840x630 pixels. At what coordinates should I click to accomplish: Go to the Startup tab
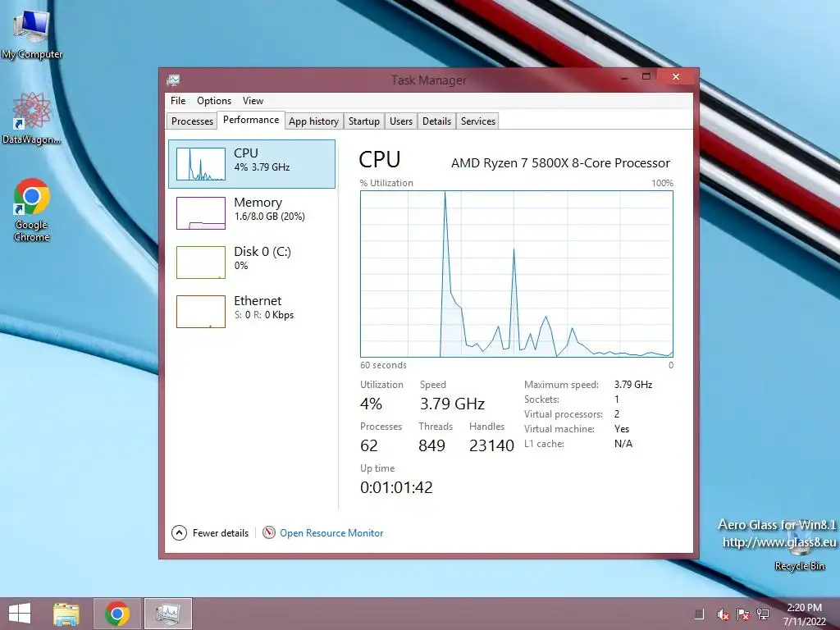(x=363, y=121)
